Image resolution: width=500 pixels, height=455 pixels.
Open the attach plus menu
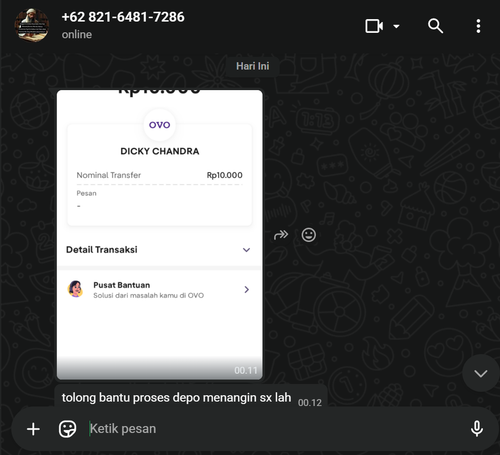(33, 429)
